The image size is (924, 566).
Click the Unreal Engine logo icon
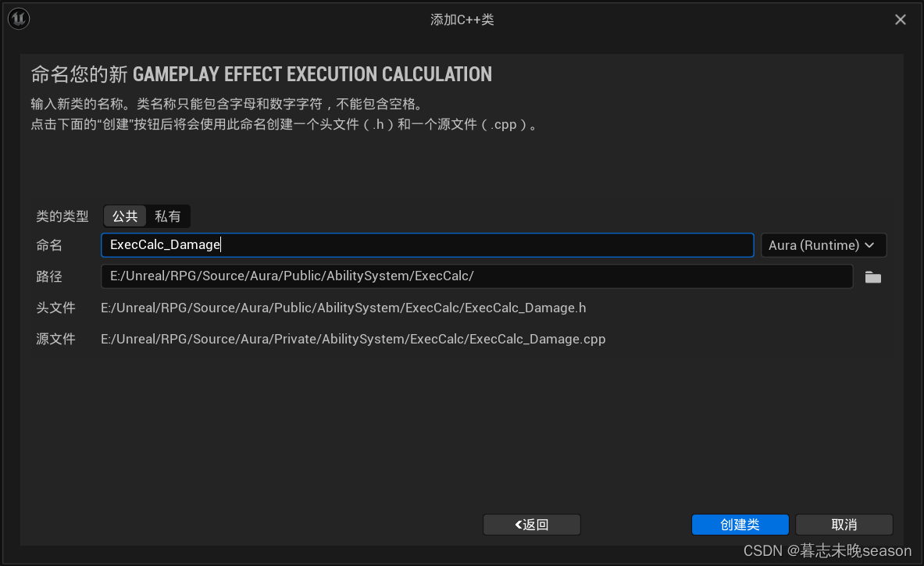pyautogui.click(x=18, y=19)
